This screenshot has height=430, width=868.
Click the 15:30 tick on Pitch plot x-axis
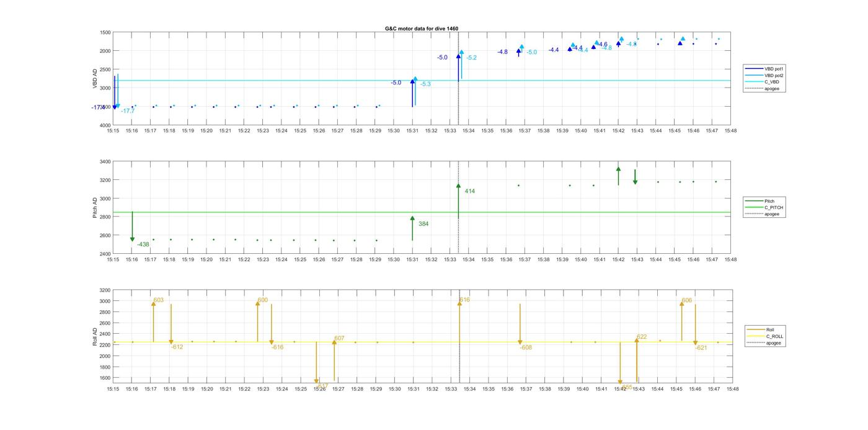click(x=394, y=260)
